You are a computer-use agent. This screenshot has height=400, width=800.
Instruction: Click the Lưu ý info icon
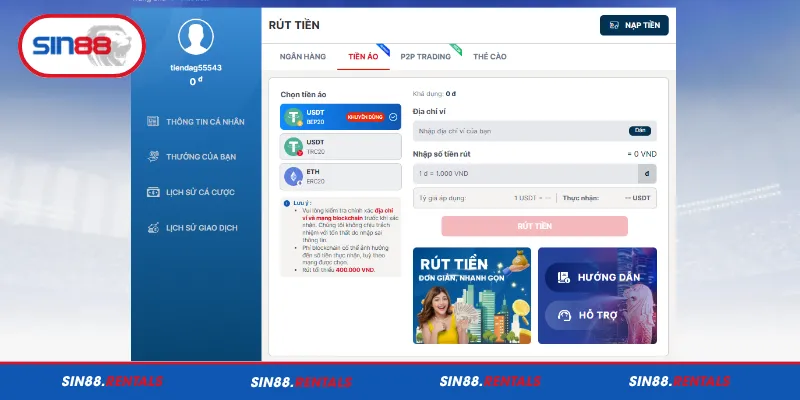click(x=287, y=203)
